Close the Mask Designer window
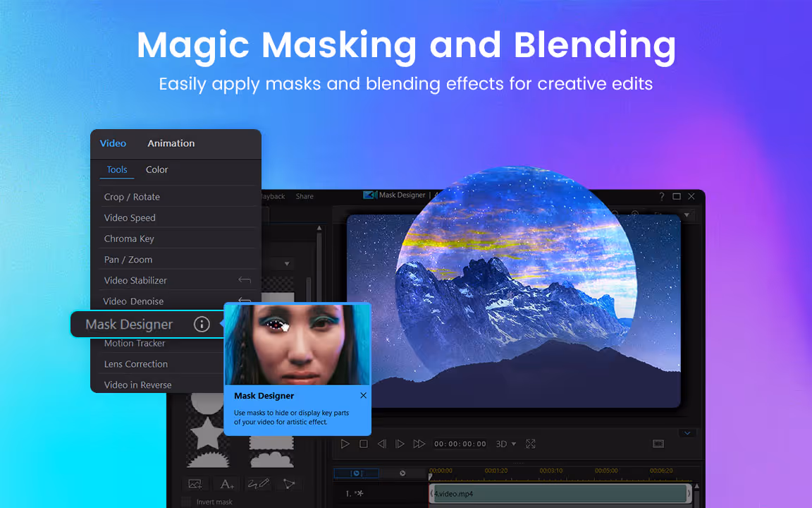 pyautogui.click(x=691, y=196)
